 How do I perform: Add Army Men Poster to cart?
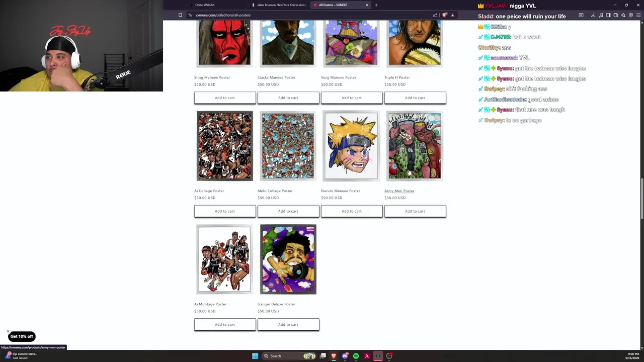pos(415,211)
